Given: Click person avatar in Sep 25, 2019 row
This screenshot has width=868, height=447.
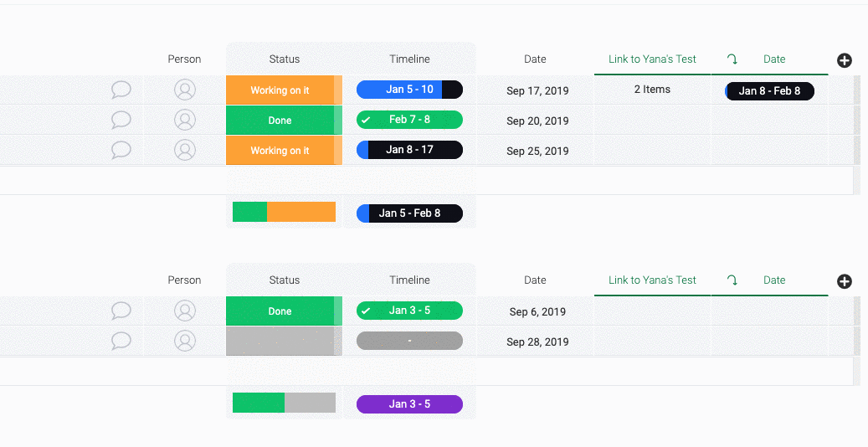Looking at the screenshot, I should [x=185, y=150].
